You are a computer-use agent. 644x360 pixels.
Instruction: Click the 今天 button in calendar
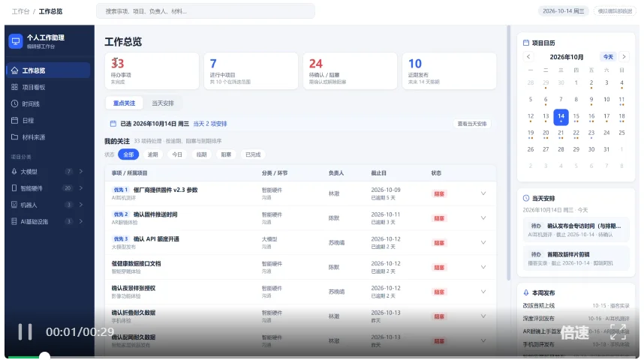608,57
